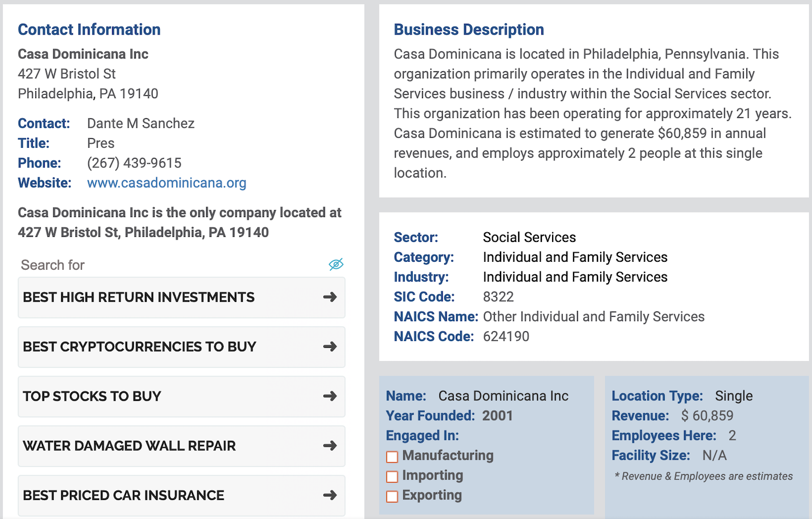Viewport: 812px width, 519px height.
Task: Click Facility Size value N/A
Action: (715, 456)
